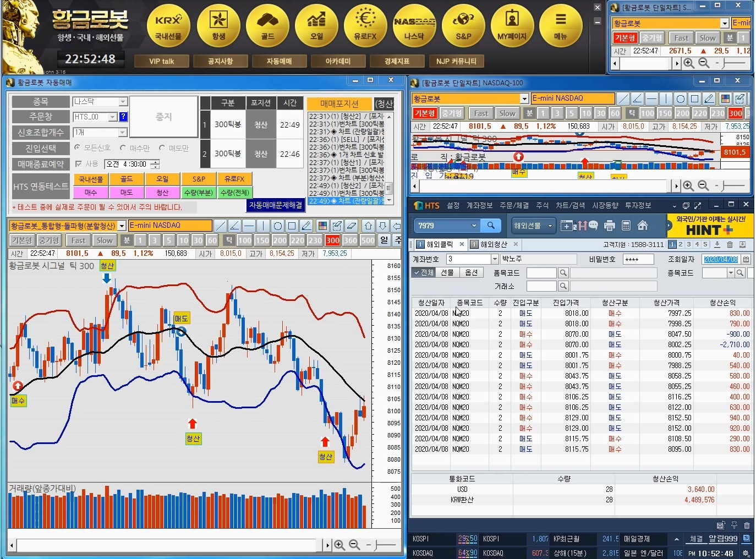The image size is (756, 559).
Task: Select circle drawing tool in main chart
Action: pyautogui.click(x=278, y=226)
